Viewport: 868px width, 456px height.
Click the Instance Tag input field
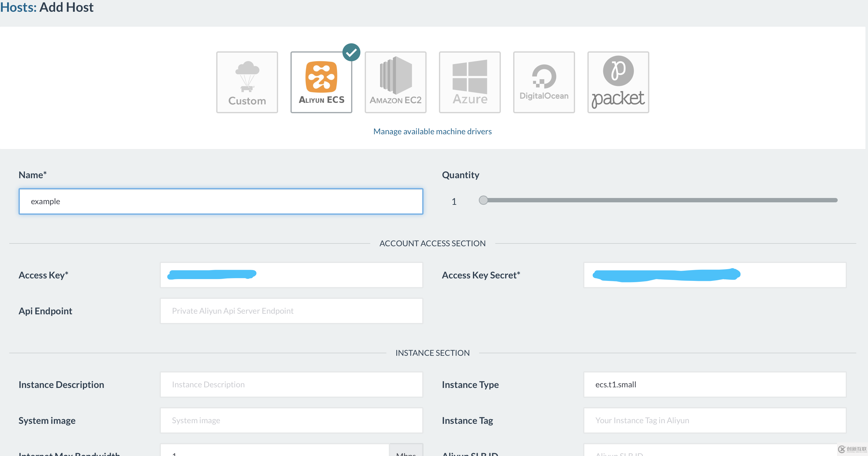714,420
